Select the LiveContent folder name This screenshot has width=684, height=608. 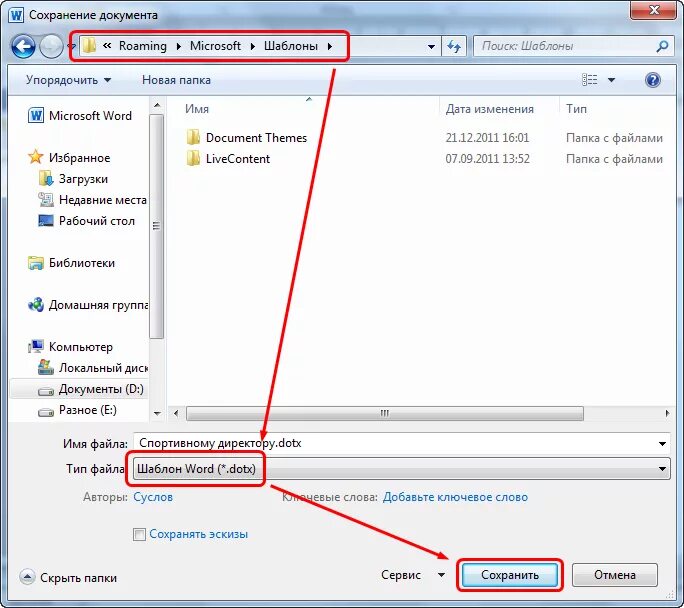[238, 158]
